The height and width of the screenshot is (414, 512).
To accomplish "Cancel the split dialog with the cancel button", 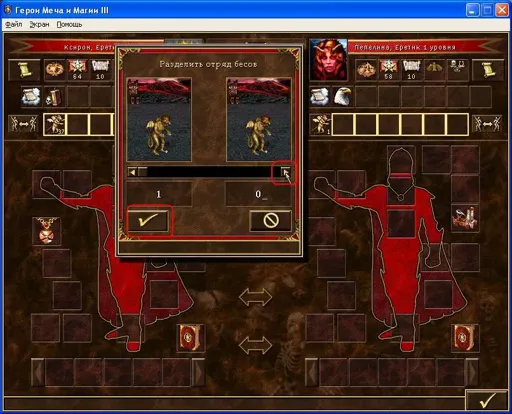I will click(x=270, y=220).
